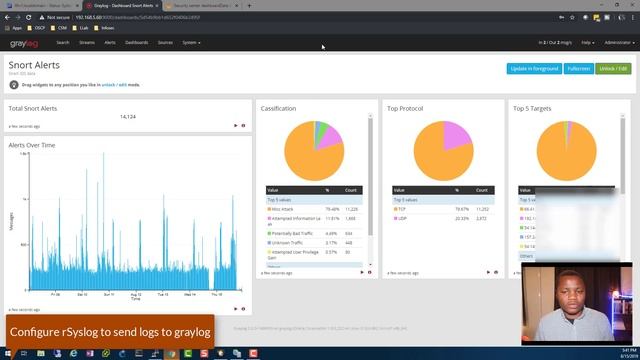Play the Classification widget query
The width and height of the screenshot is (640, 360).
point(362,272)
